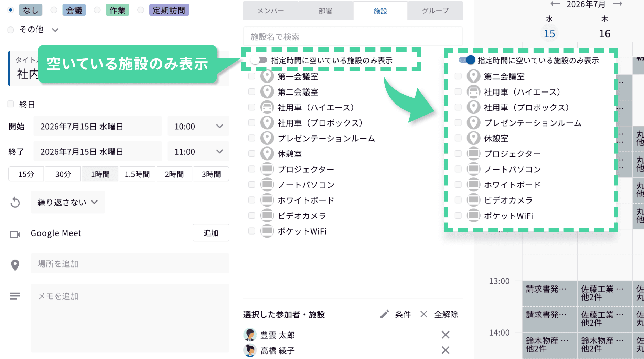This screenshot has height=359, width=644.
Task: Click the 施設名で検索 search field
Action: point(353,36)
